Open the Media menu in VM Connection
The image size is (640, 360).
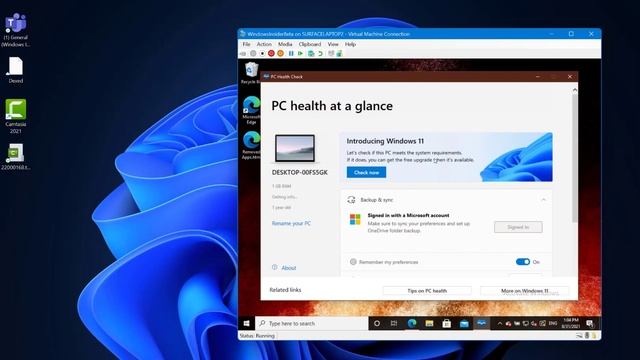point(285,44)
